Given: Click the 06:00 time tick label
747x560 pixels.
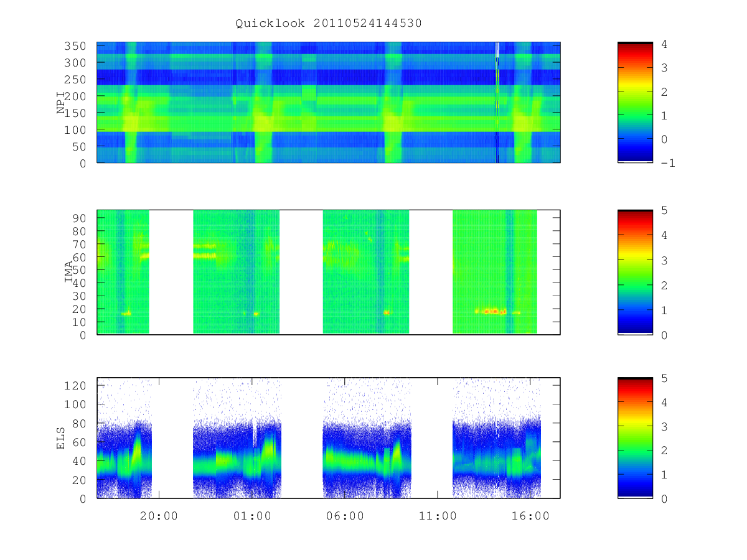Looking at the screenshot, I should pyautogui.click(x=344, y=516).
